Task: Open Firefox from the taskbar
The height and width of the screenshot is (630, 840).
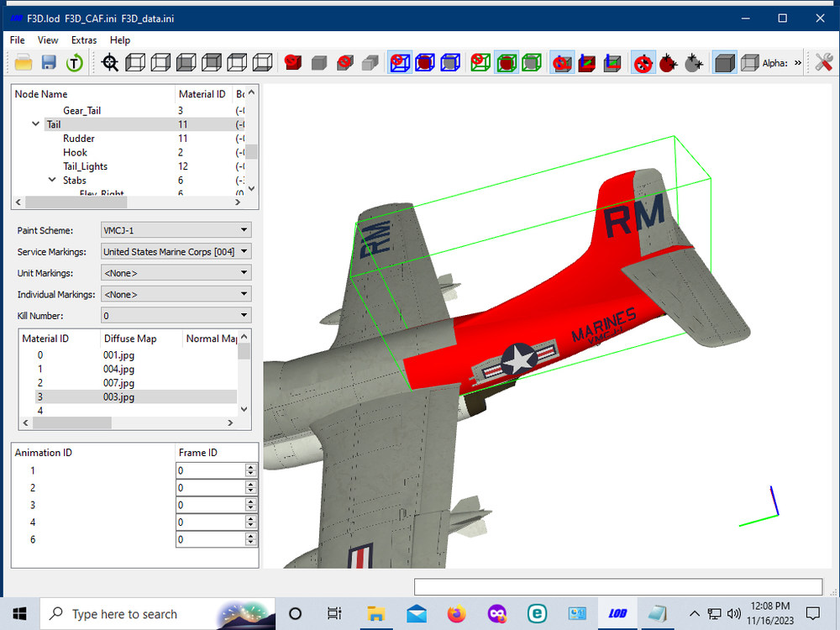Action: (x=456, y=613)
